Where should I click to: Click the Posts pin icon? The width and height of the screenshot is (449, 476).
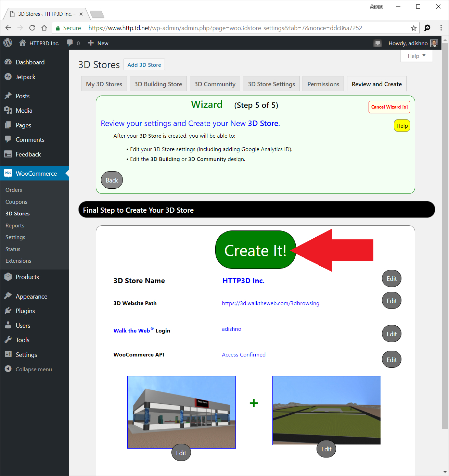click(x=8, y=96)
